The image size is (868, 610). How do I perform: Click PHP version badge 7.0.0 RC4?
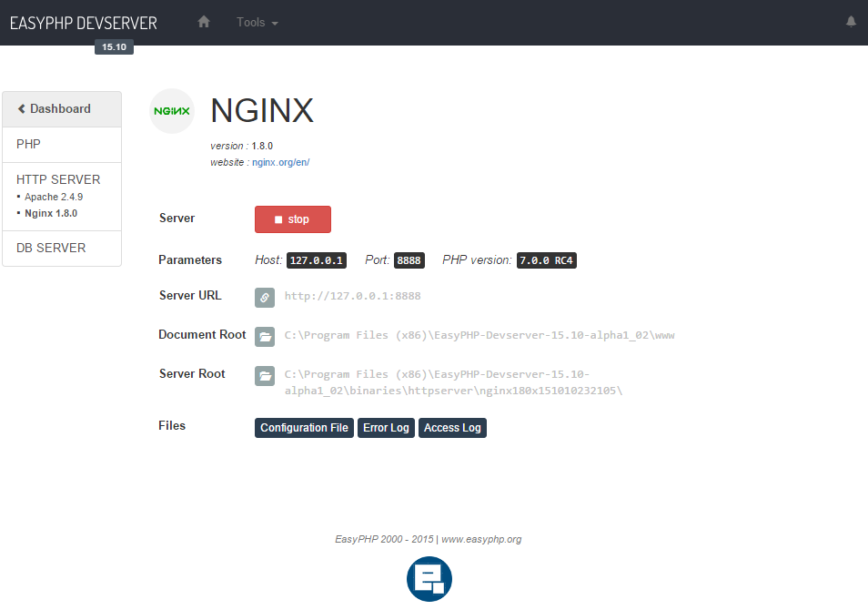pyautogui.click(x=547, y=260)
